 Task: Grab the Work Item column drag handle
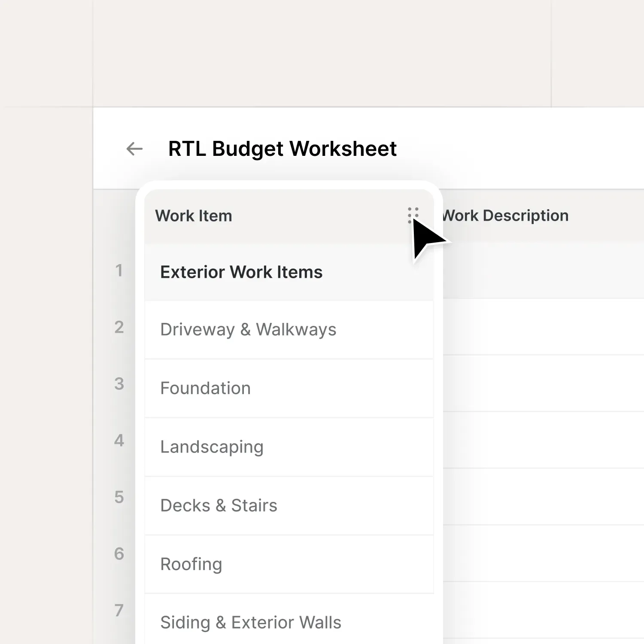pos(413,215)
